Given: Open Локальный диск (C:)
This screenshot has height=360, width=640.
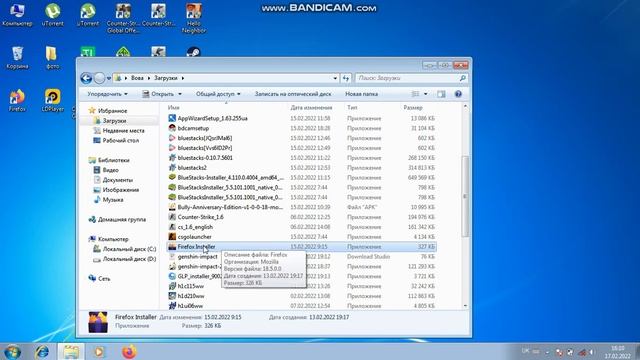Looking at the screenshot, I should (129, 249).
